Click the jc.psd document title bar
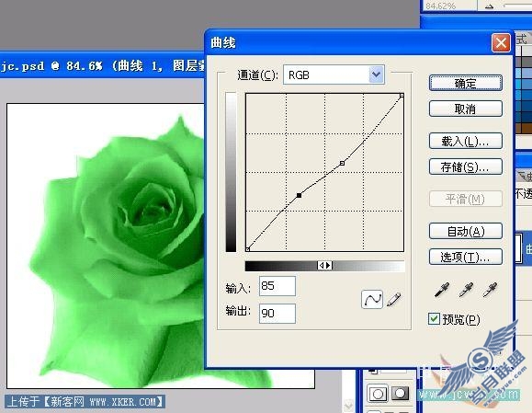532x413 pixels. click(x=102, y=65)
